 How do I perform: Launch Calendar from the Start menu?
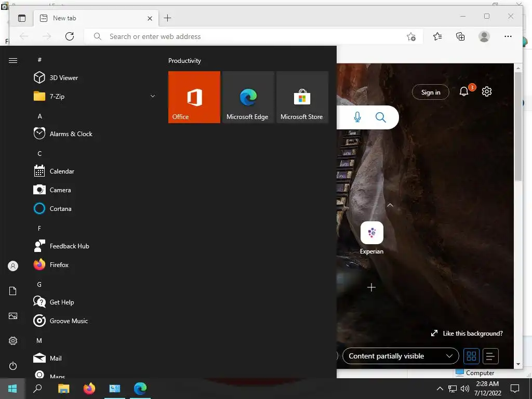pyautogui.click(x=95, y=171)
